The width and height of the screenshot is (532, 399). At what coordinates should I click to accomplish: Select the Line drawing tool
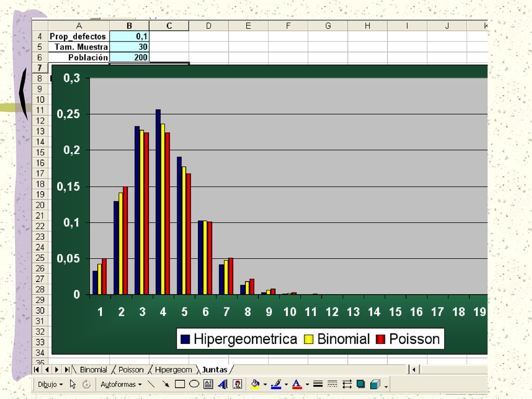coord(151,384)
